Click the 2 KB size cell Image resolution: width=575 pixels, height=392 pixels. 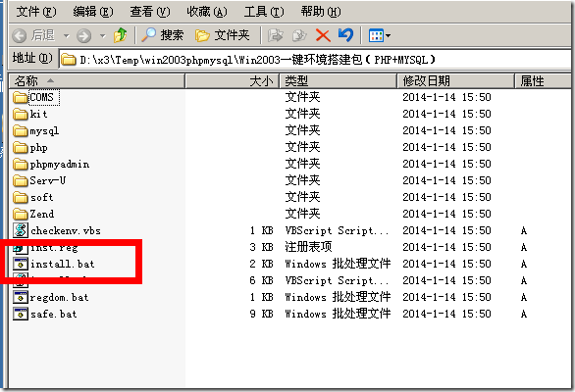tap(261, 264)
